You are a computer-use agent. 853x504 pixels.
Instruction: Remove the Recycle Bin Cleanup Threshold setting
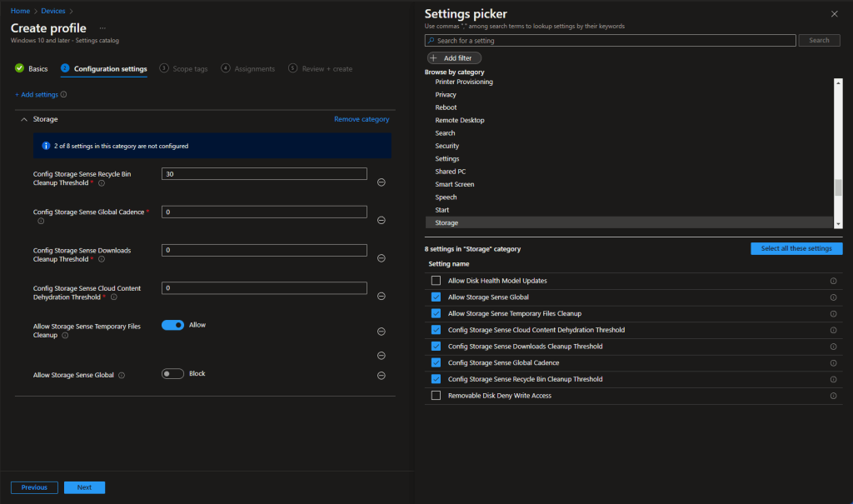coord(381,182)
